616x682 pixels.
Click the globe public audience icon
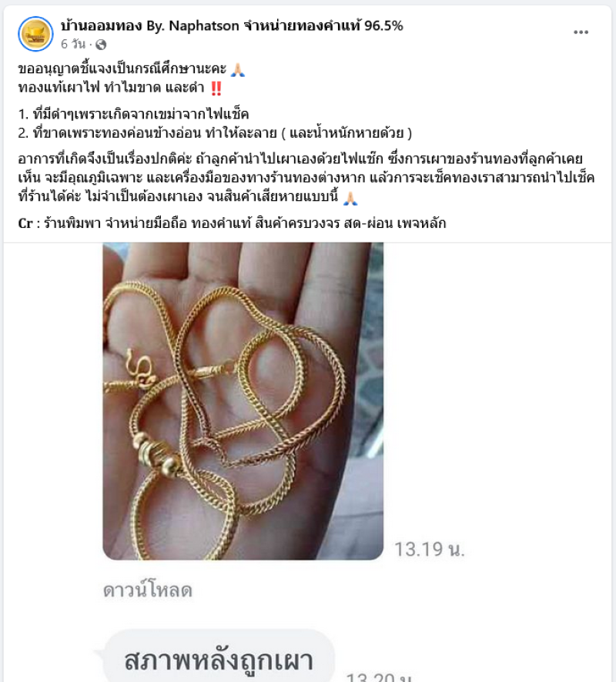pos(101,45)
